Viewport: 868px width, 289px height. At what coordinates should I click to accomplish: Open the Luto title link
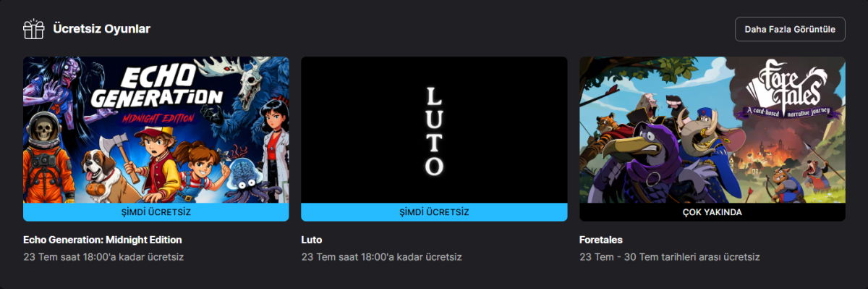[x=312, y=240]
